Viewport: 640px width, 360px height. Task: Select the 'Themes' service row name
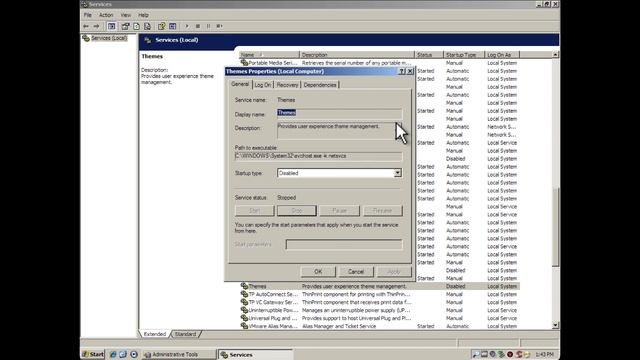[258, 287]
